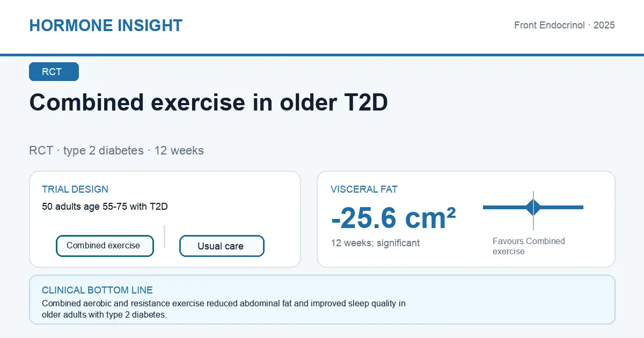The width and height of the screenshot is (644, 338).
Task: Click the Favours Combined exercise label
Action: click(529, 246)
